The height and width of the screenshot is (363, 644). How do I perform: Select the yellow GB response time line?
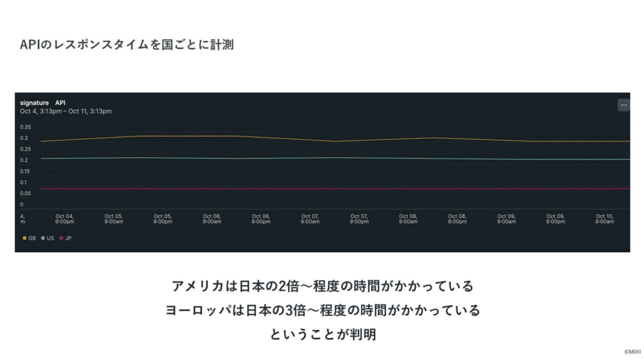(x=335, y=139)
